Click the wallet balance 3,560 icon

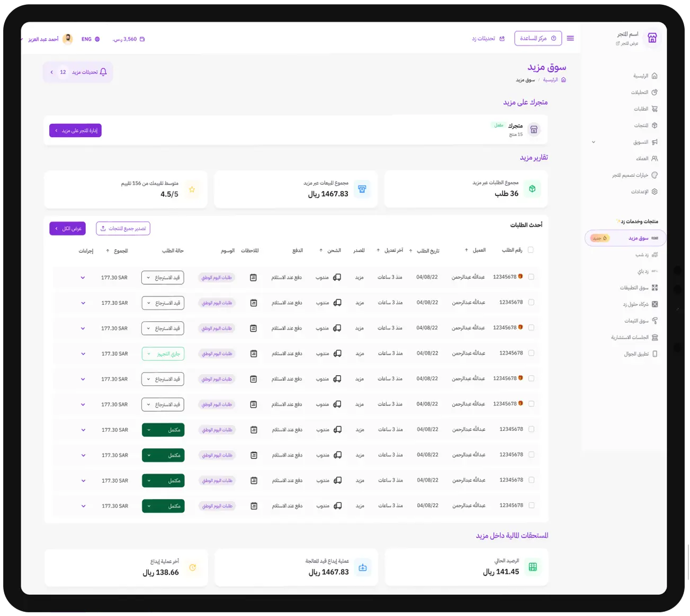(x=142, y=39)
